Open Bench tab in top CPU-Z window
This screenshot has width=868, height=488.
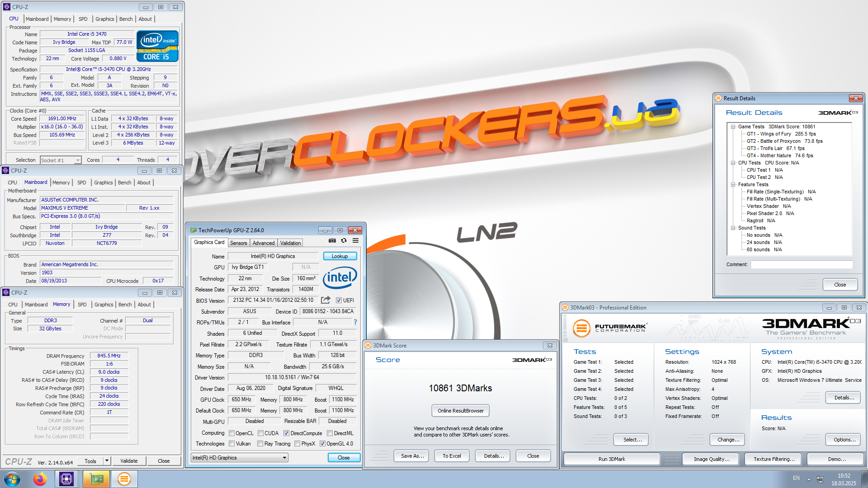(x=126, y=19)
